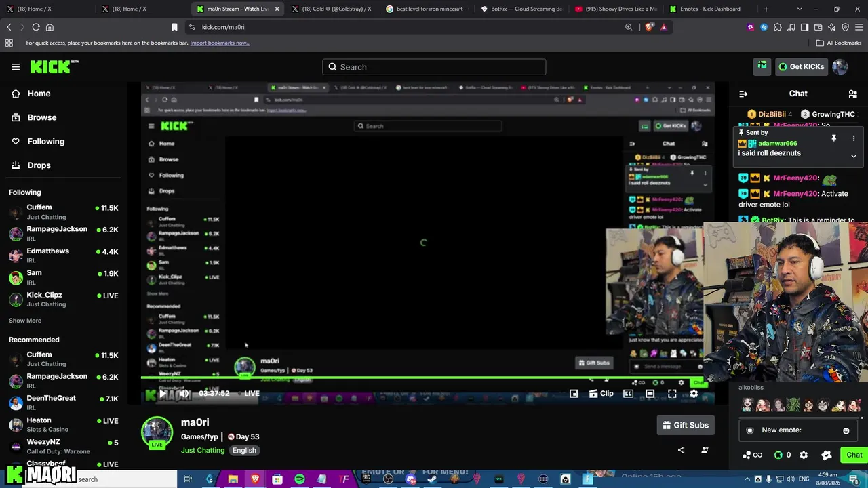Show hidden system tray icons
This screenshot has width=868, height=488.
pyautogui.click(x=747, y=479)
